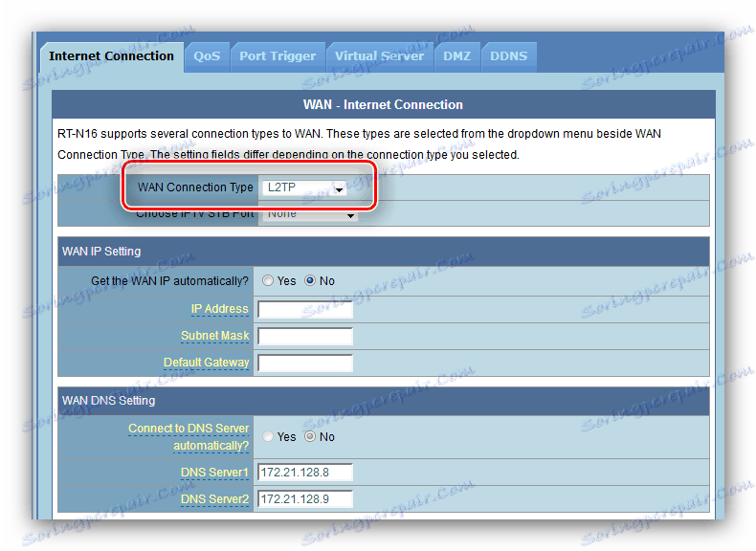This screenshot has height=551, width=756.
Task: Open the WAN Connection Type dropdown
Action: click(x=304, y=187)
